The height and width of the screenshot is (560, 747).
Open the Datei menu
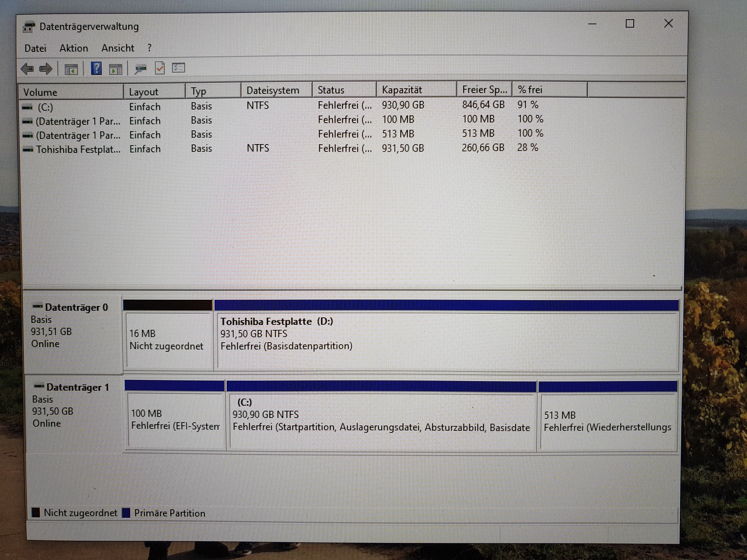35,48
